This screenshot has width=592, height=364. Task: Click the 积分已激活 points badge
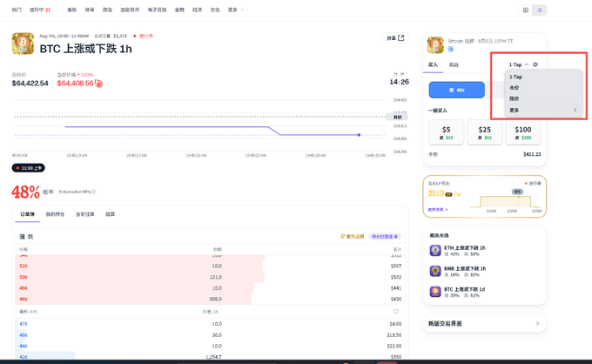click(384, 236)
